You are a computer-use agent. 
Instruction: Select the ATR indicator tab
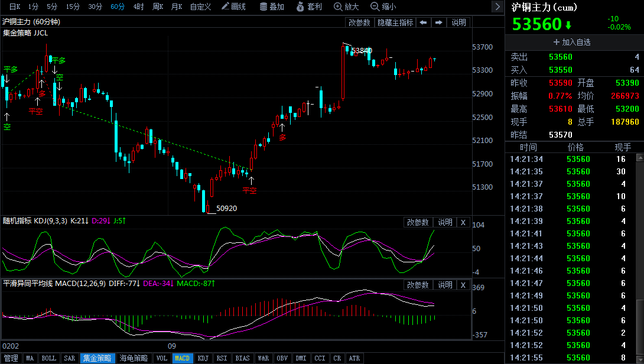pos(354,358)
